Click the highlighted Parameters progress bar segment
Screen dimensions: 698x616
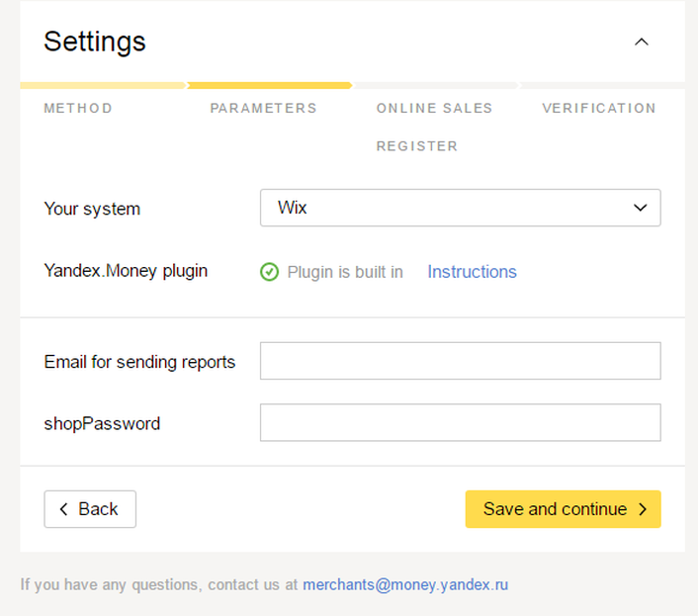click(270, 85)
